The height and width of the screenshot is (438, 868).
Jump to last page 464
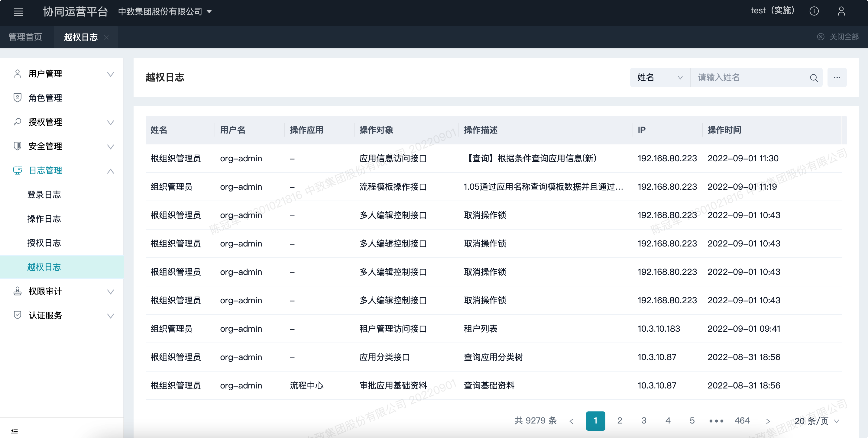pyautogui.click(x=742, y=421)
